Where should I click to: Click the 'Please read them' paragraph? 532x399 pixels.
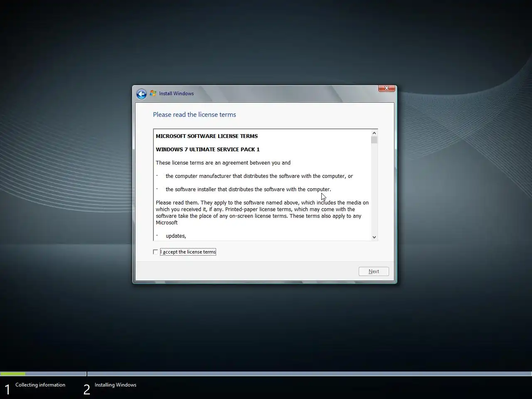[x=262, y=212]
